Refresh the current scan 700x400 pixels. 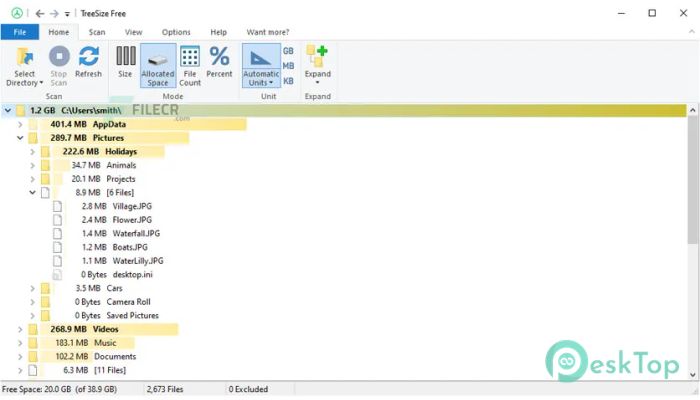click(x=88, y=62)
